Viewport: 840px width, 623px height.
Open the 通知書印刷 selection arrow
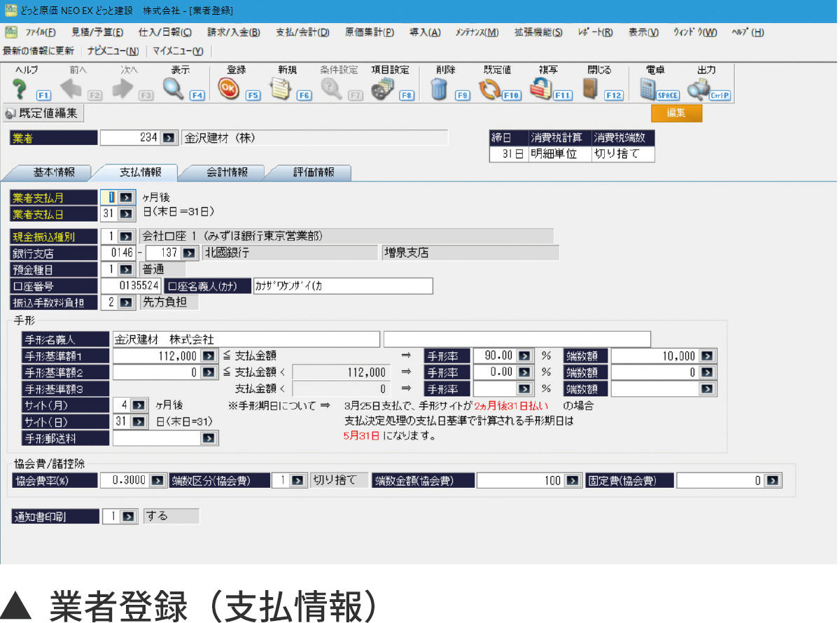[129, 517]
